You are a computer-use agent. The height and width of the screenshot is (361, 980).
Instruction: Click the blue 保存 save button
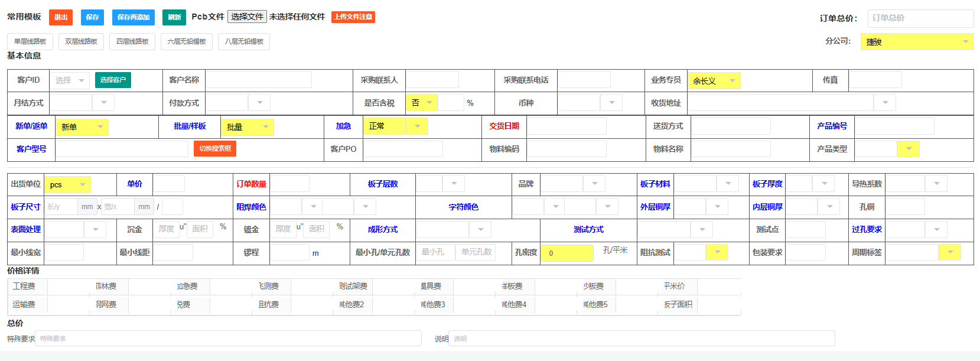pos(92,17)
